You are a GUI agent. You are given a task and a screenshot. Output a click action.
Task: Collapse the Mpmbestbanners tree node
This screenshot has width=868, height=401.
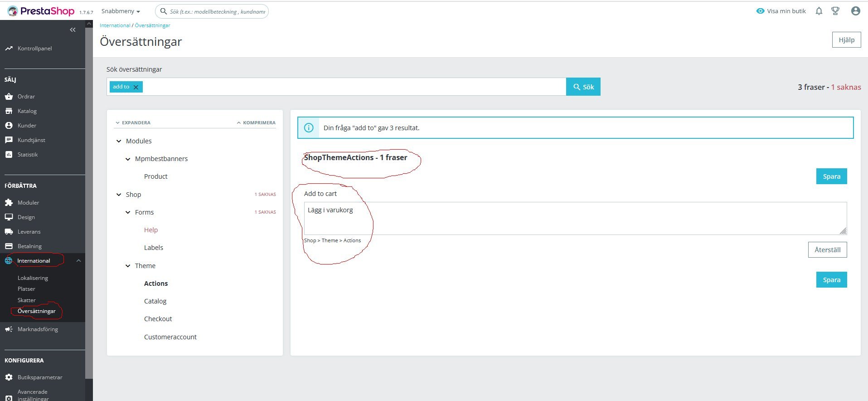tap(128, 159)
